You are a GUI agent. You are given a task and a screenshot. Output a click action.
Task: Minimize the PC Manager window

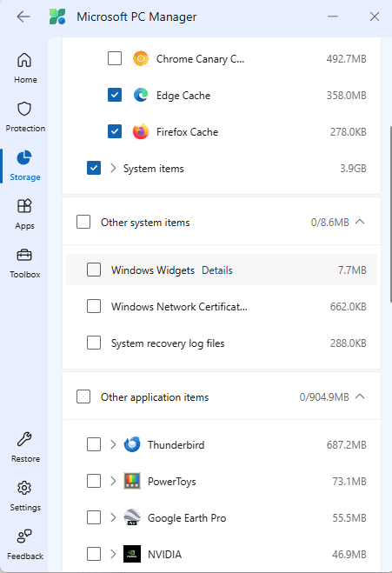click(332, 17)
